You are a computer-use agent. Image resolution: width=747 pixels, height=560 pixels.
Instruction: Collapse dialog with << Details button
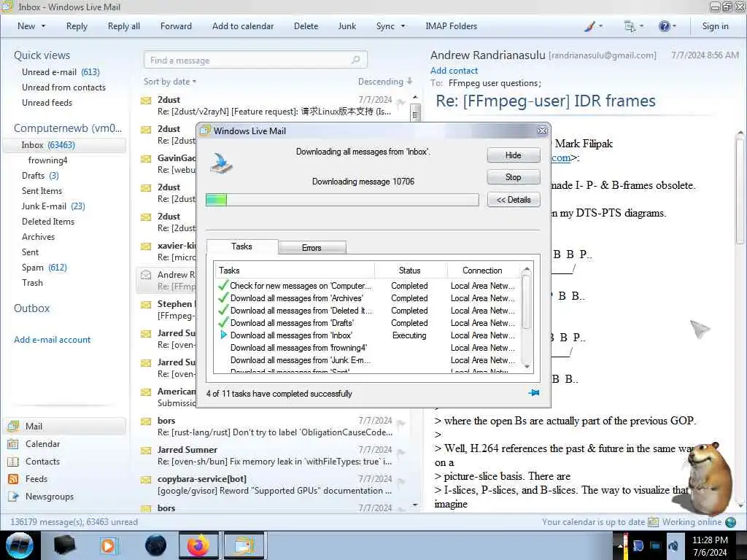(x=513, y=200)
